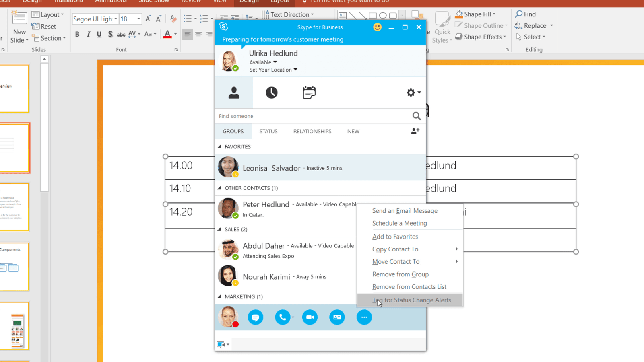Click the phone call icon

click(x=283, y=317)
